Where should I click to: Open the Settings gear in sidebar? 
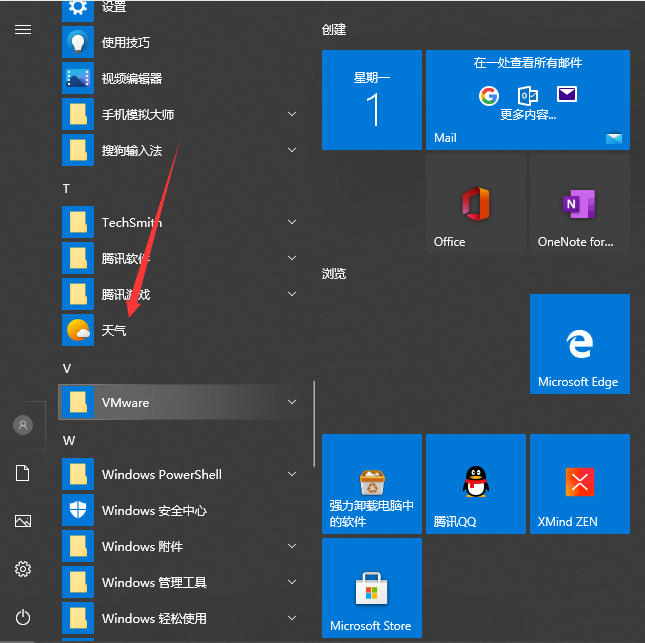(x=23, y=569)
